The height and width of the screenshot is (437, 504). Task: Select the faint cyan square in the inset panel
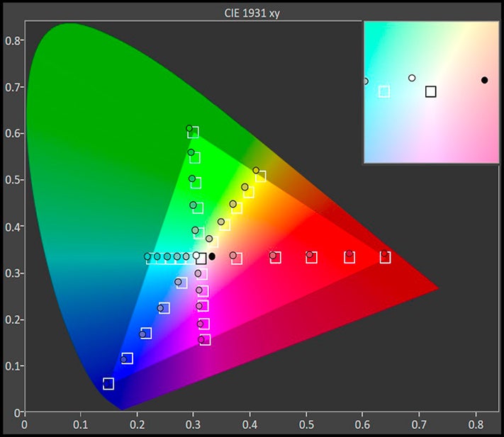pyautogui.click(x=384, y=91)
